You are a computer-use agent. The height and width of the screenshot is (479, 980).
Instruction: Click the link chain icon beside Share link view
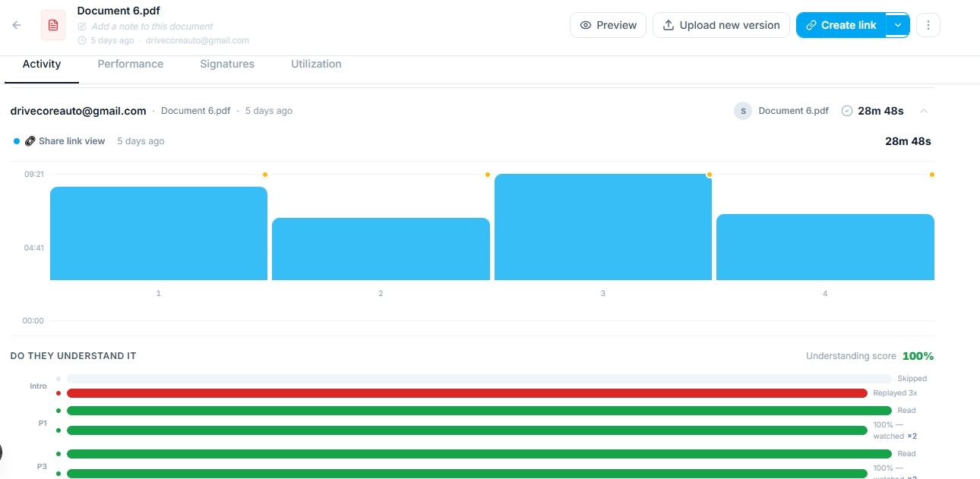(x=30, y=140)
